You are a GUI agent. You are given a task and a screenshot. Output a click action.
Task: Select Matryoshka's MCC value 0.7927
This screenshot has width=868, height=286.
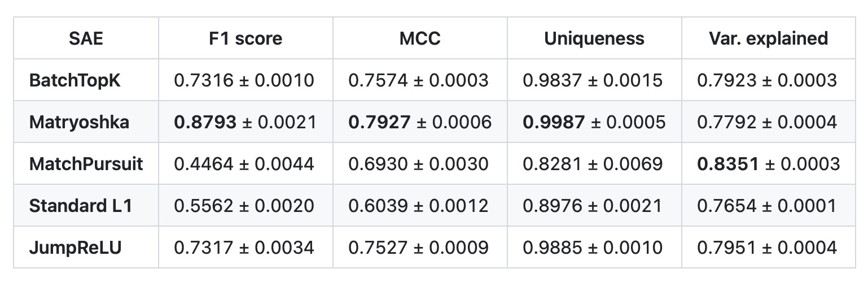[379, 122]
